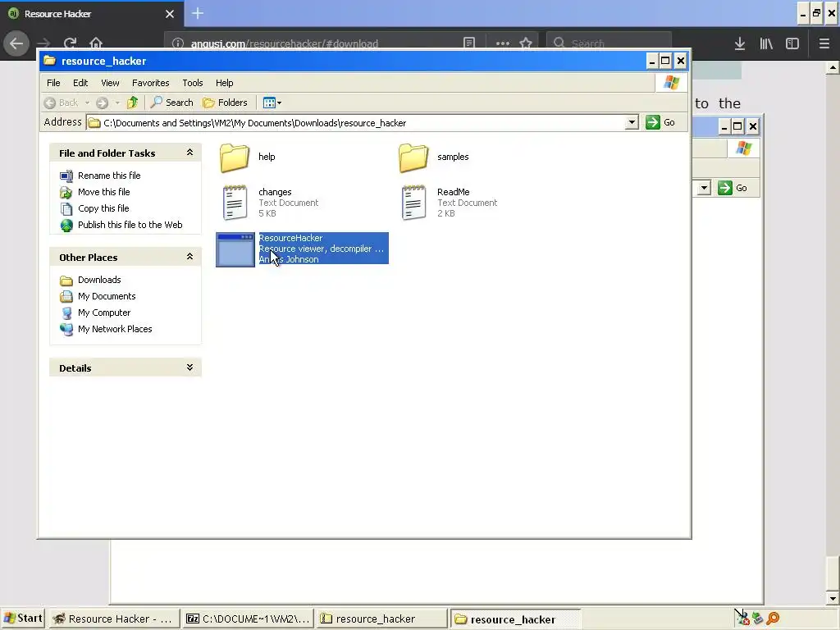
Task: Go to My Documents in Other Places
Action: pyautogui.click(x=107, y=296)
